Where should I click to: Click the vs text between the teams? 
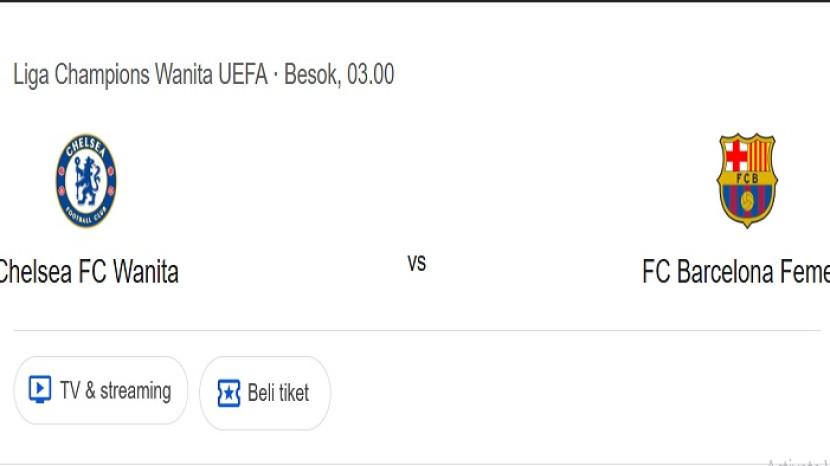416,263
